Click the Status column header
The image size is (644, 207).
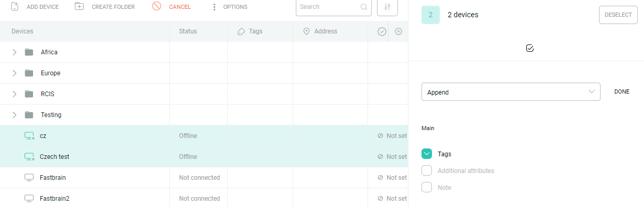[188, 31]
